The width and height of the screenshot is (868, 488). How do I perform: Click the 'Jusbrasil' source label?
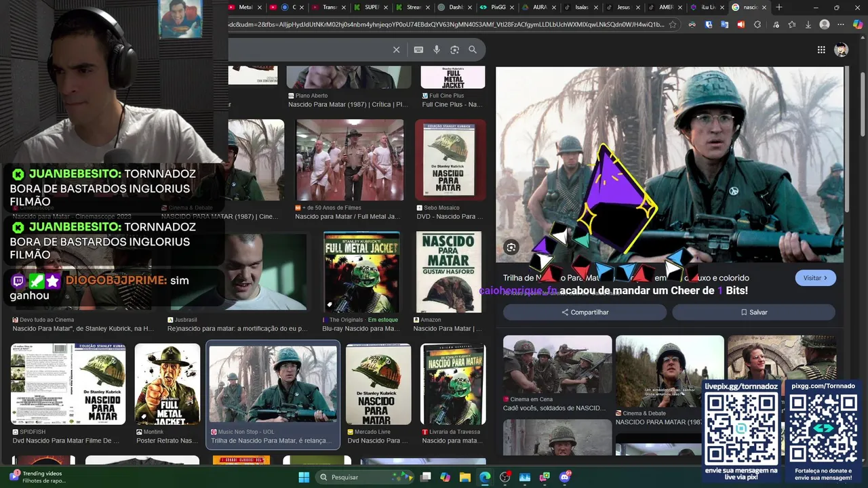click(x=186, y=320)
